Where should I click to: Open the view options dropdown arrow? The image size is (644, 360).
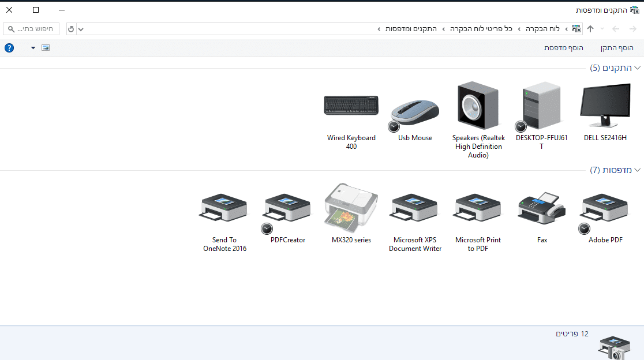point(33,48)
